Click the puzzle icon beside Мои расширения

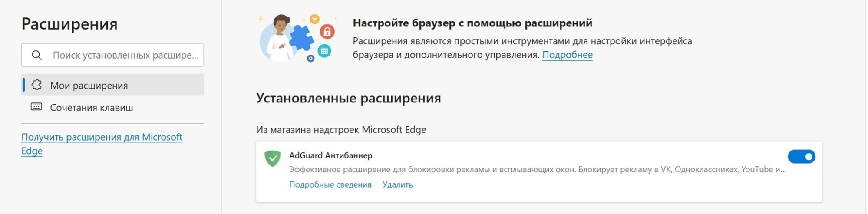point(37,85)
